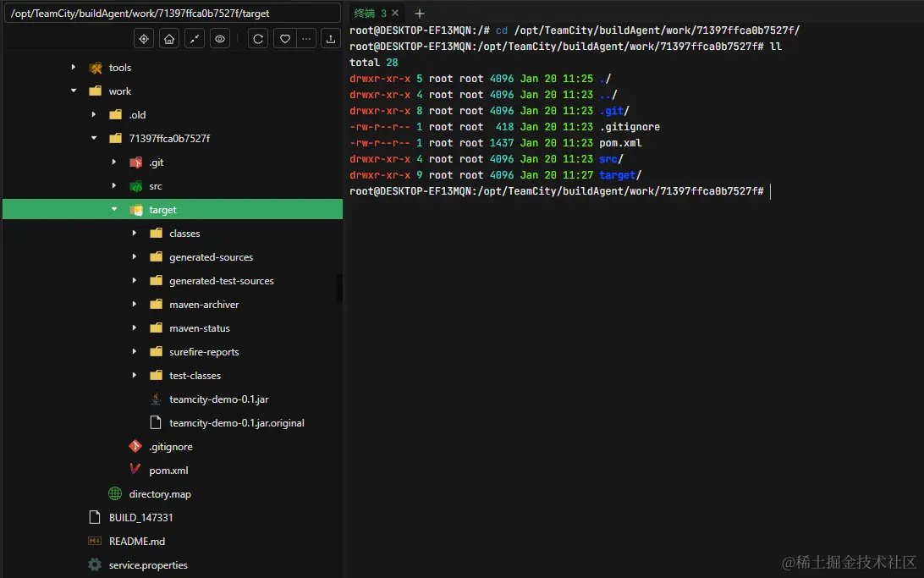924x578 pixels.
Task: Click the collapse arrows toolbar icon
Action: tap(195, 39)
